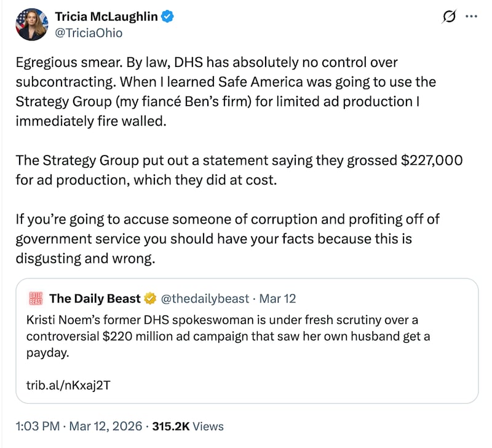Viewport: 492px width, 448px height.
Task: Visit the @TriciaOhio handle
Action: (x=89, y=33)
